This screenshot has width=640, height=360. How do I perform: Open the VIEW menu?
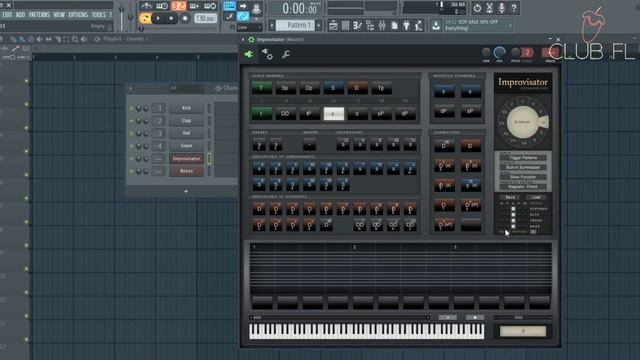[x=59, y=15]
